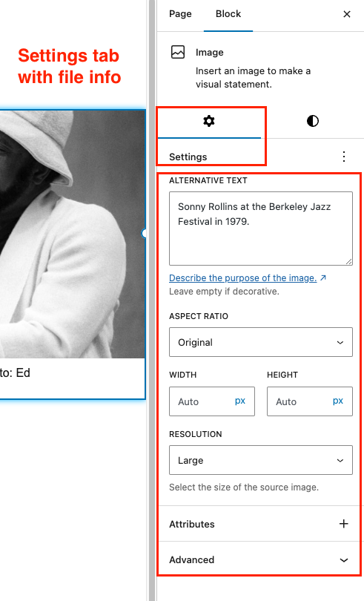This screenshot has height=601, width=364.
Task: Switch to the Page tab
Action: 180,14
